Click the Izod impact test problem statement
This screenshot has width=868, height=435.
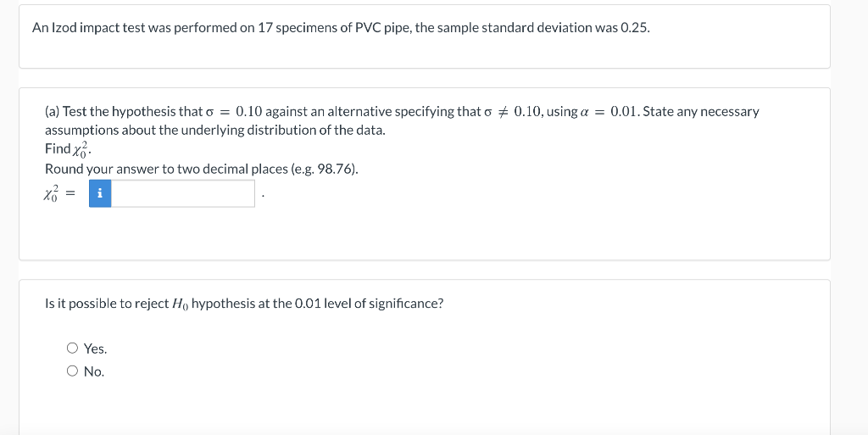[341, 28]
